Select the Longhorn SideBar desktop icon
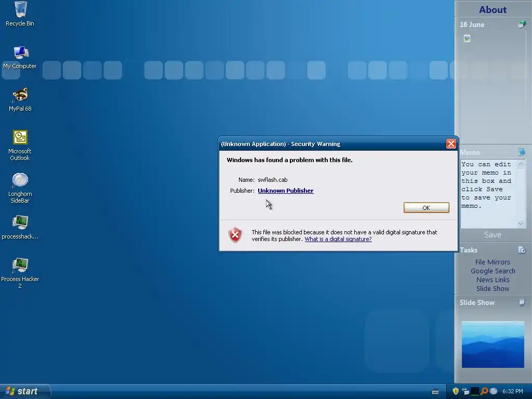This screenshot has width=532, height=399. click(x=20, y=188)
